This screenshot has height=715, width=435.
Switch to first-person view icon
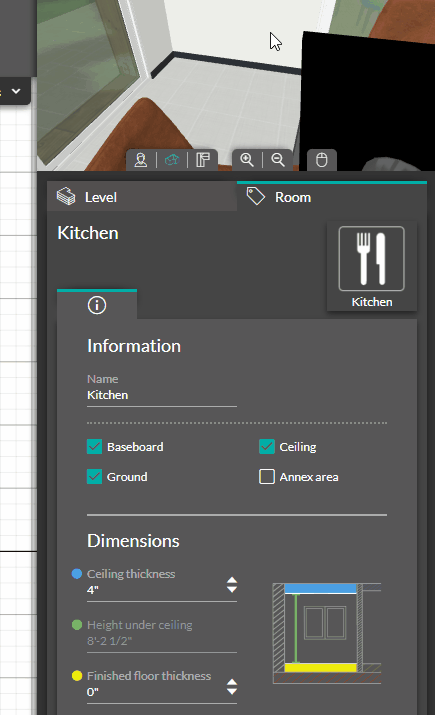tap(141, 160)
